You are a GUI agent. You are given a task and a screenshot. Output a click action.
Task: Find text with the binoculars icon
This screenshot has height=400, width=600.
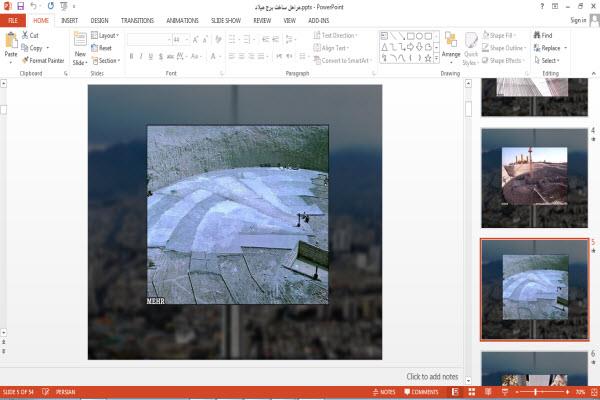tap(543, 35)
